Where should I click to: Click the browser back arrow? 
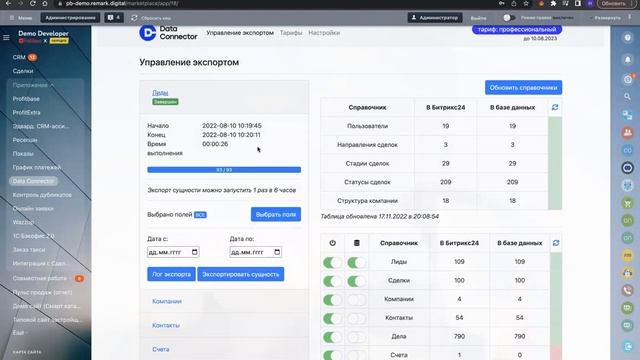[8, 3]
